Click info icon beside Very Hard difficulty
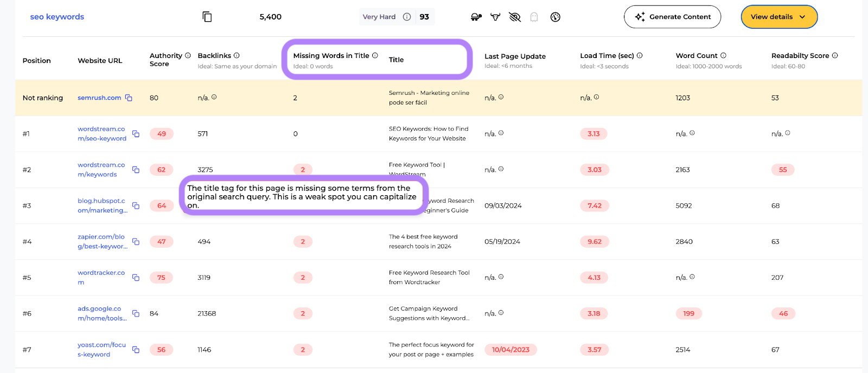The image size is (868, 373). pos(407,17)
